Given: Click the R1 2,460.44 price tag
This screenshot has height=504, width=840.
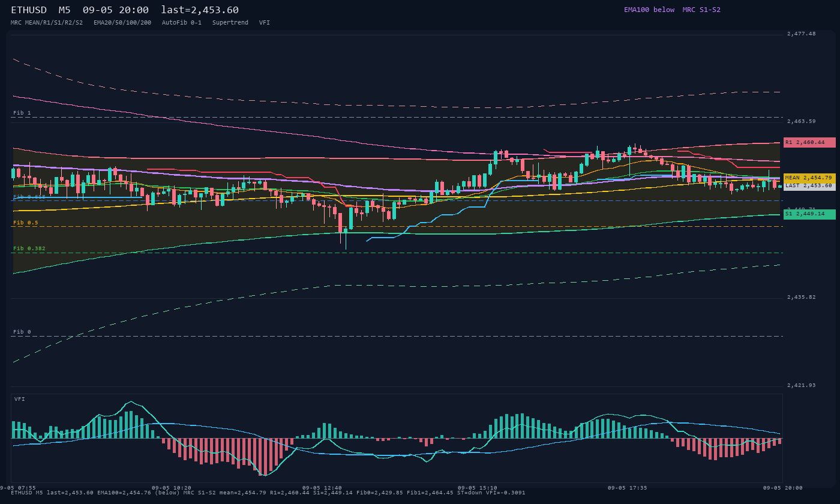Looking at the screenshot, I should 809,143.
